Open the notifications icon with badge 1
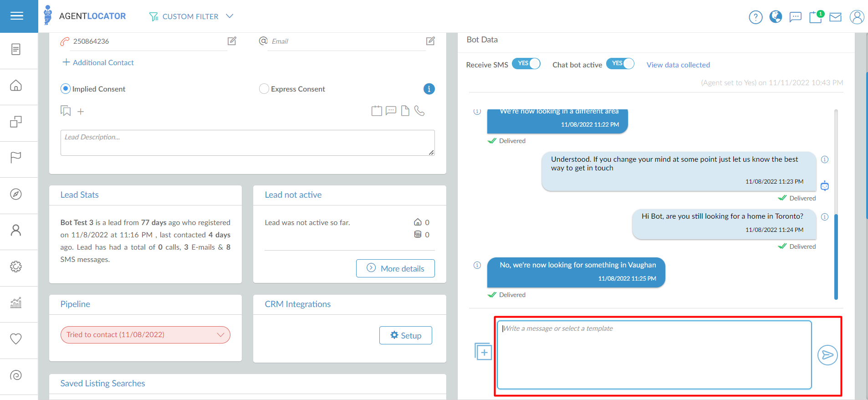 click(x=816, y=17)
